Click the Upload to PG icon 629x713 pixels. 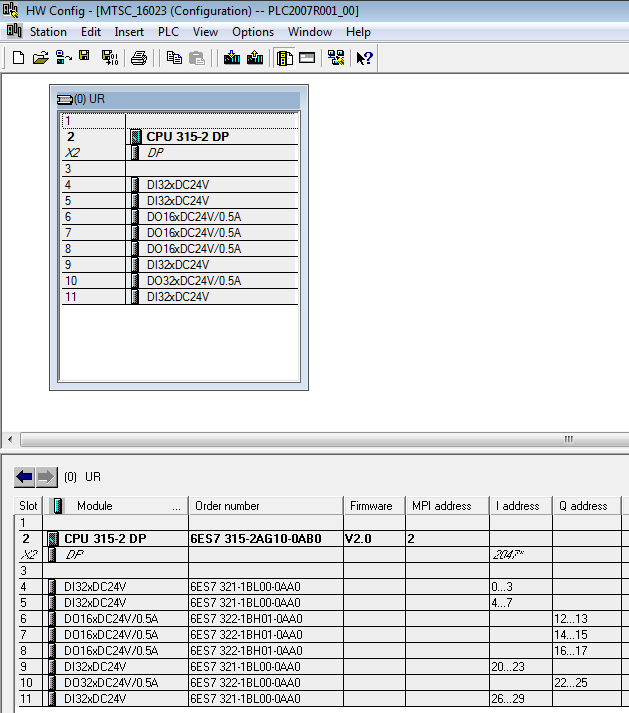point(255,58)
